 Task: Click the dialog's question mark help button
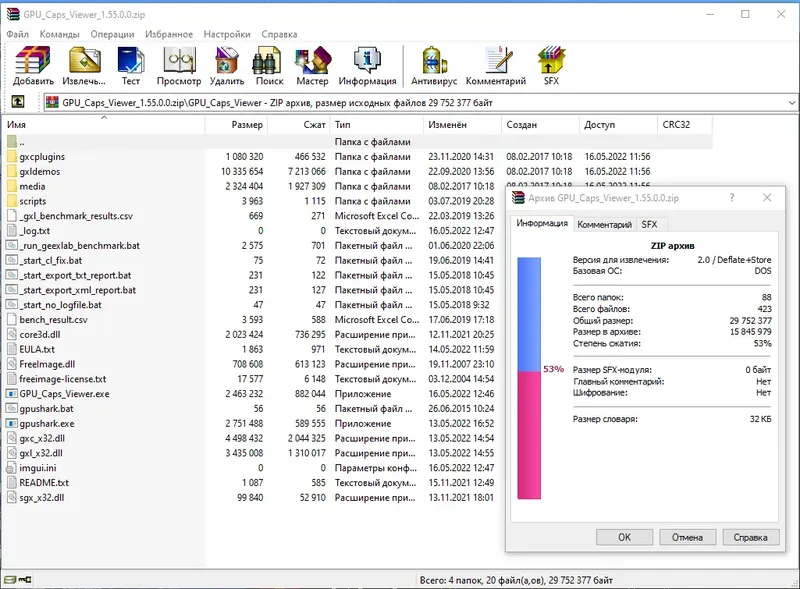(732, 198)
